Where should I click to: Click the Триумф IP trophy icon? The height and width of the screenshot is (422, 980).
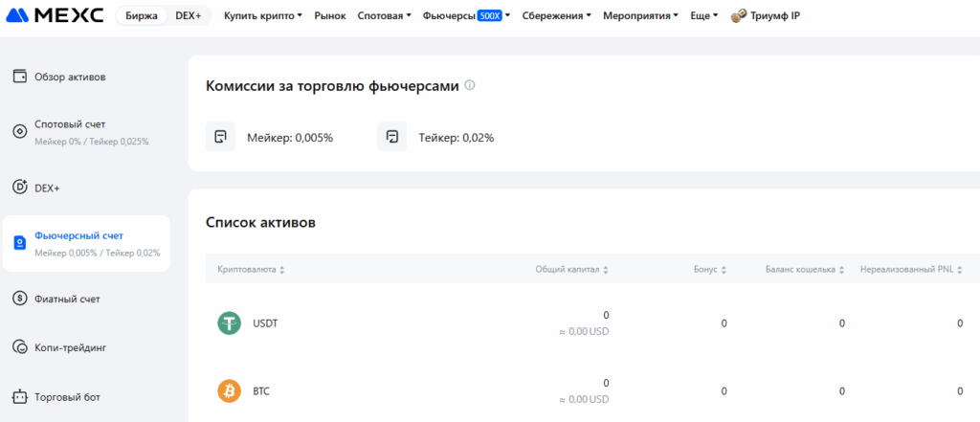739,15
